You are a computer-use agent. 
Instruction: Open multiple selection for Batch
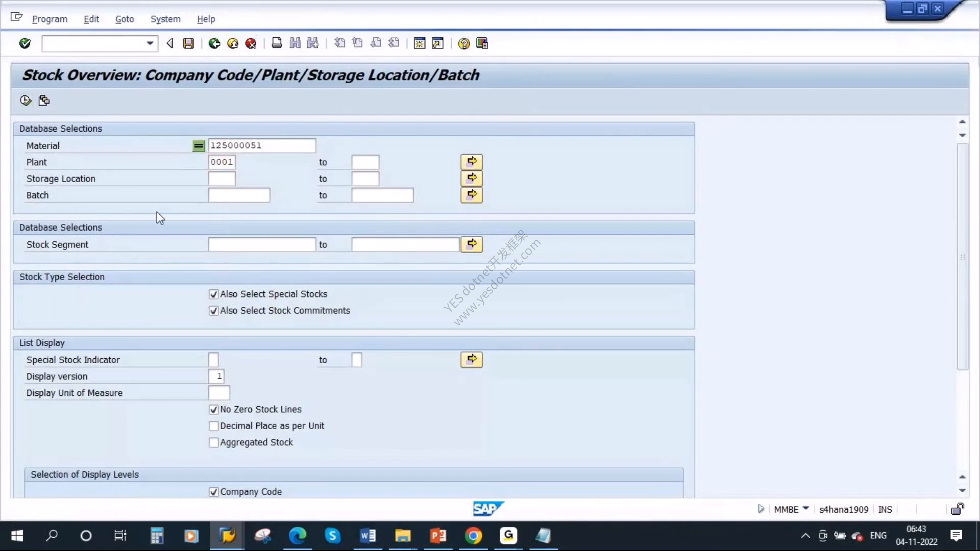tap(472, 195)
